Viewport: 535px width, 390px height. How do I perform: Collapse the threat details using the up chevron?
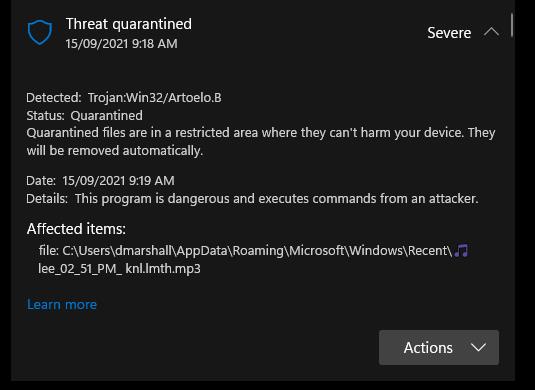tap(491, 33)
